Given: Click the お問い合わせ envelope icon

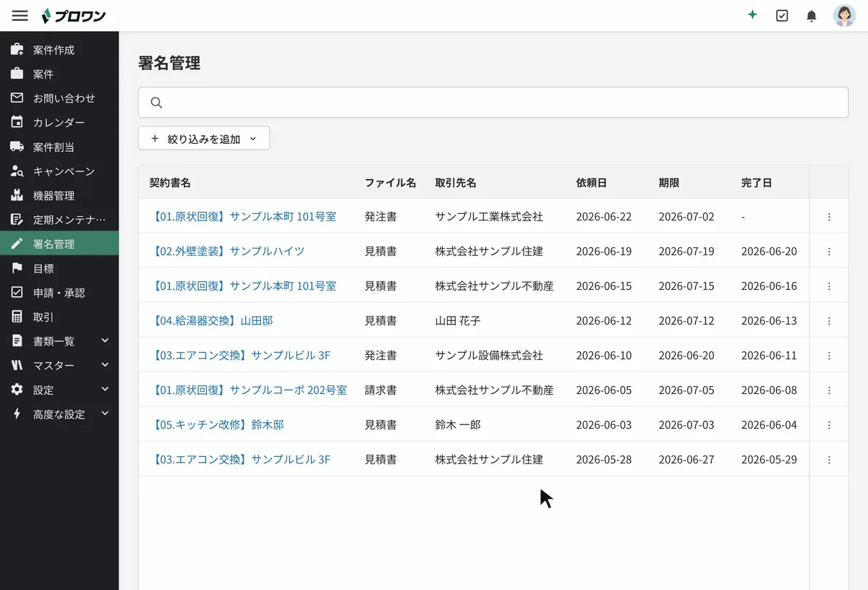Looking at the screenshot, I should click(17, 98).
